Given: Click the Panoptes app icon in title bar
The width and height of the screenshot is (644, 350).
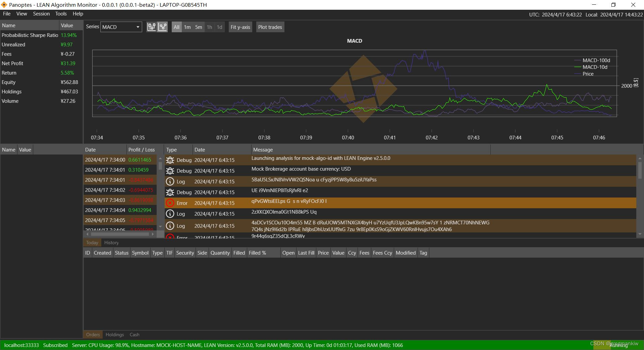Looking at the screenshot, I should pos(4,5).
